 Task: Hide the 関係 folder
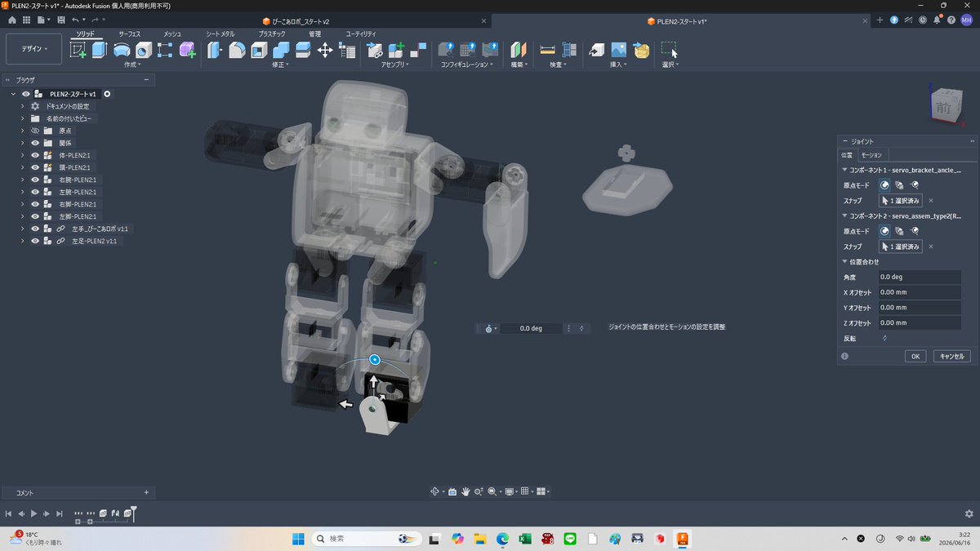click(35, 143)
